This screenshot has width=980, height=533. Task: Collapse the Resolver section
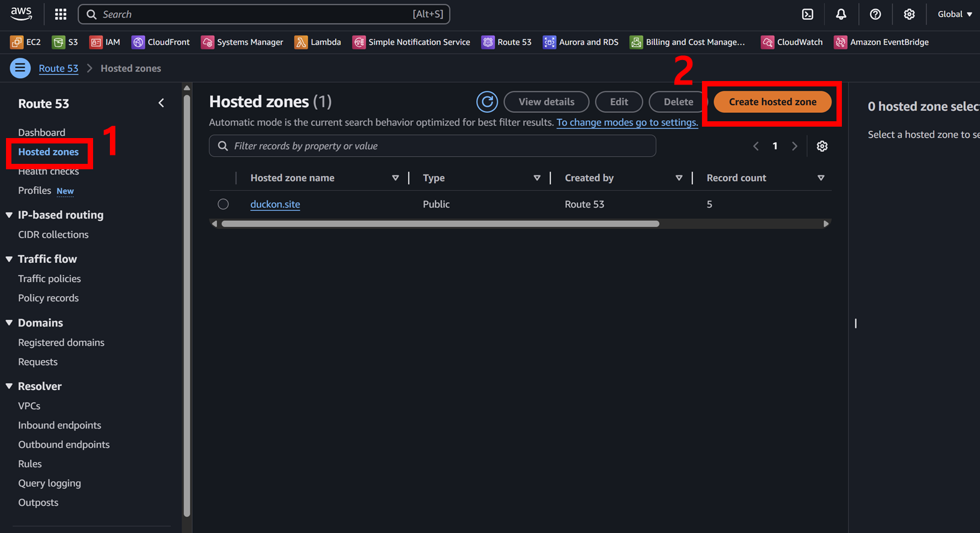click(9, 387)
